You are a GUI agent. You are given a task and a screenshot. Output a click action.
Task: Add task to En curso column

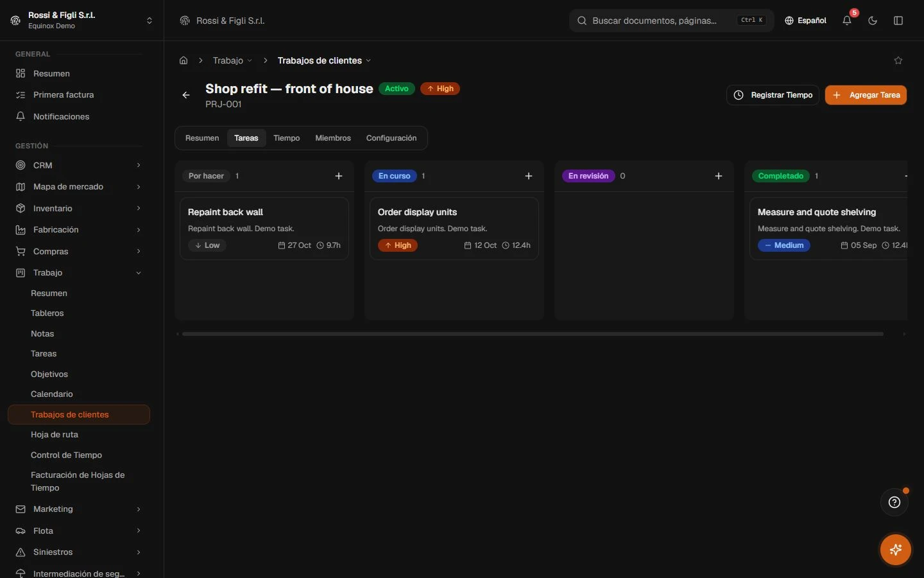[x=529, y=176]
